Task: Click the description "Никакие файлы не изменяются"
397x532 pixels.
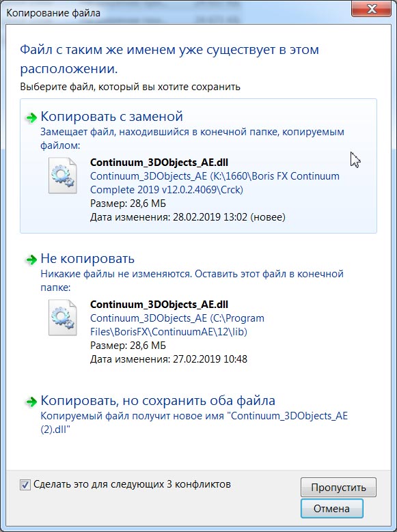Action: (192, 280)
